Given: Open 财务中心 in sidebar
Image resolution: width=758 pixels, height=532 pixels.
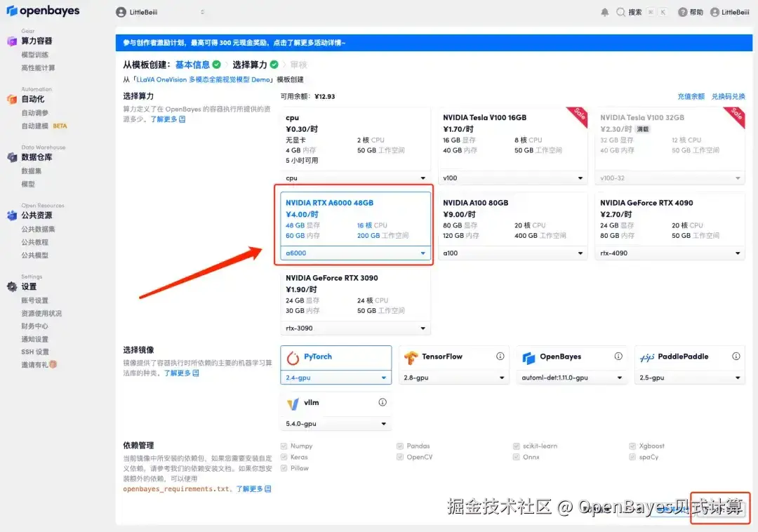Looking at the screenshot, I should (x=35, y=326).
